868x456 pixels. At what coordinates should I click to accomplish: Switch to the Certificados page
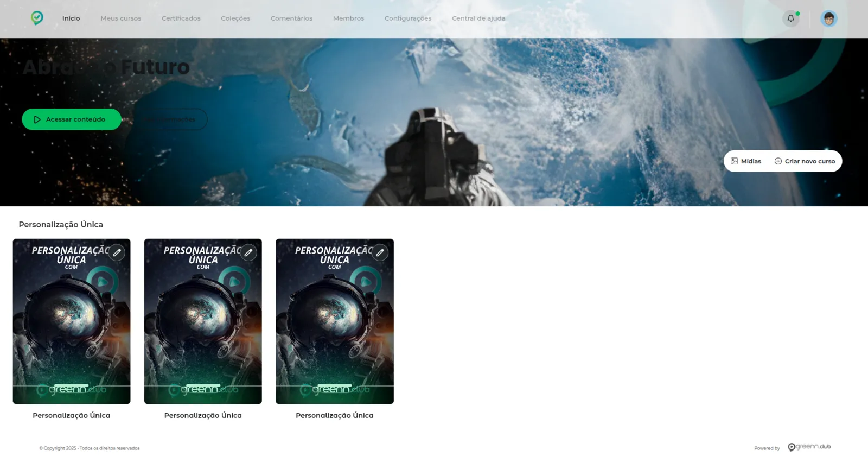pos(181,18)
